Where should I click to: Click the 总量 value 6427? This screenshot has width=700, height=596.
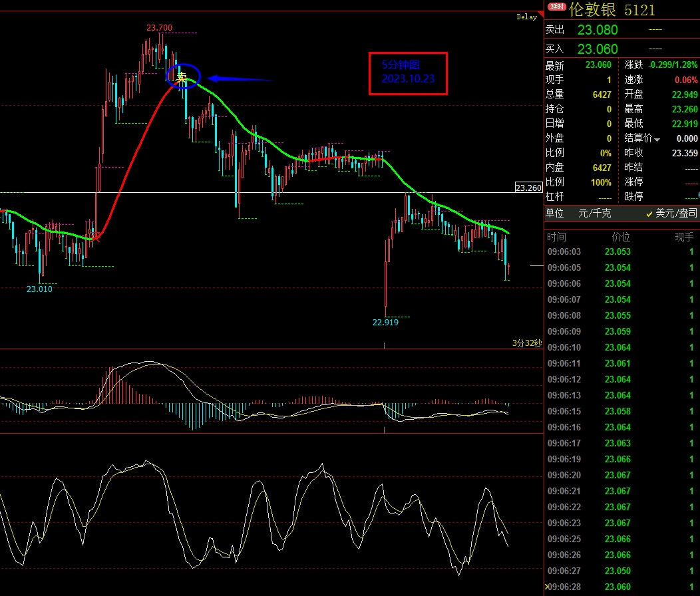[x=602, y=94]
